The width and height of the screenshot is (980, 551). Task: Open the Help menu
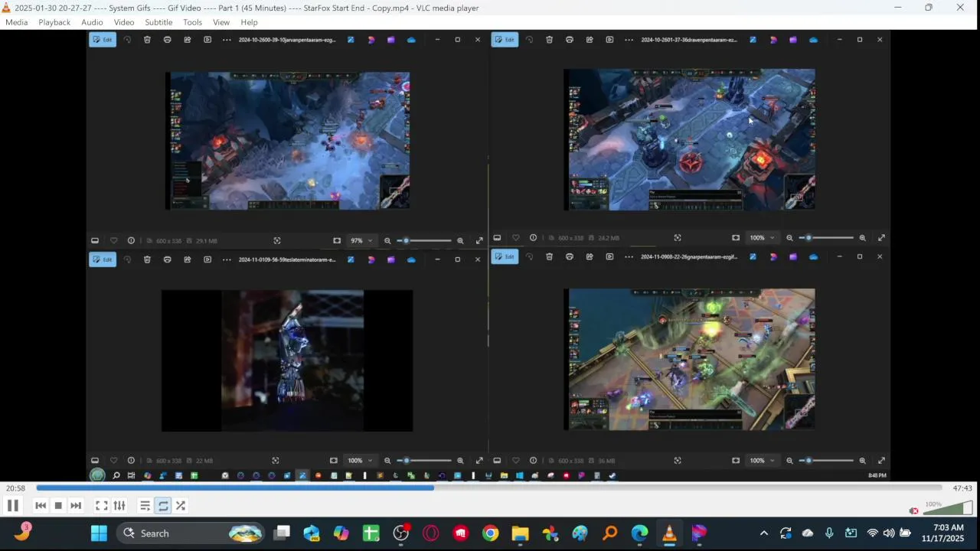tap(249, 22)
